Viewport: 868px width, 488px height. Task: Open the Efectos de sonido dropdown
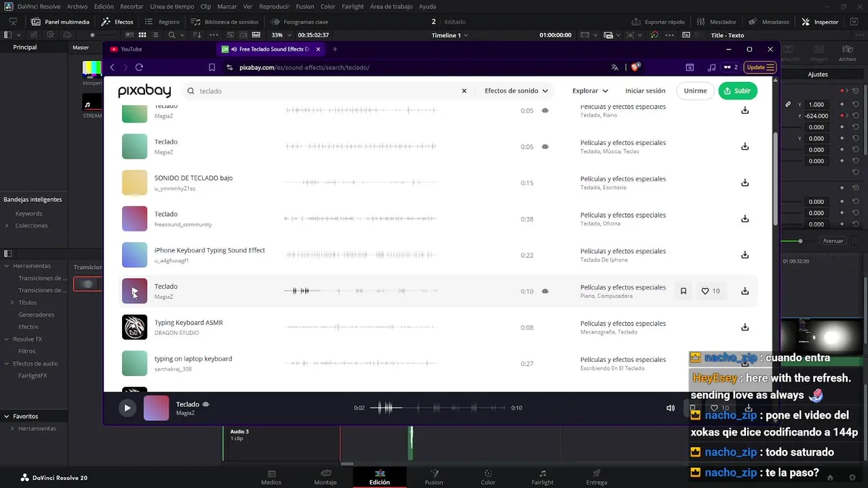516,91
